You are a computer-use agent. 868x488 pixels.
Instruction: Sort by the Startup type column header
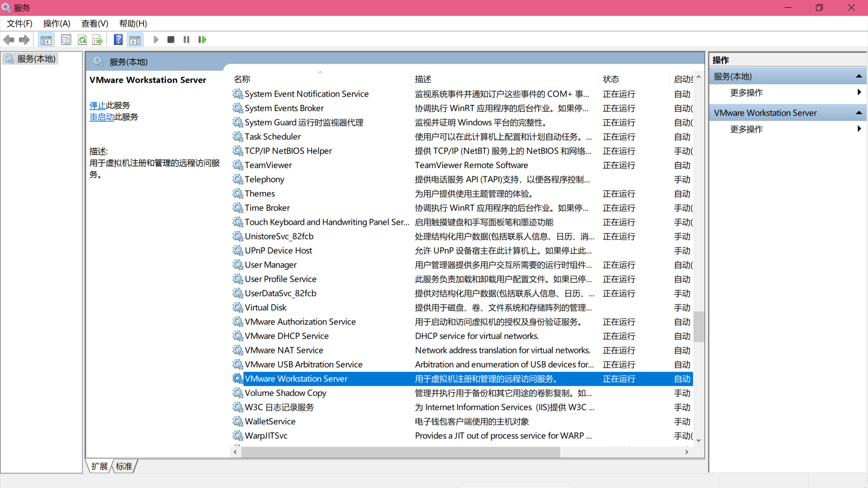[x=682, y=79]
